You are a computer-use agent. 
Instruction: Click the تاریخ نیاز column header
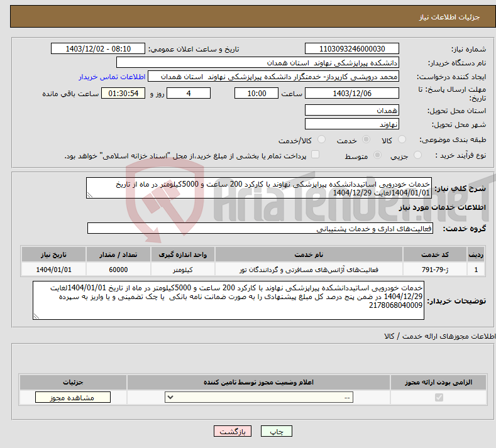click(54, 254)
